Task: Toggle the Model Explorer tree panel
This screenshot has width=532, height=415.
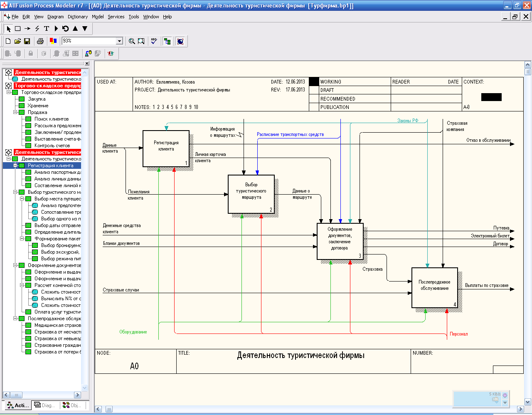Action: (167, 41)
